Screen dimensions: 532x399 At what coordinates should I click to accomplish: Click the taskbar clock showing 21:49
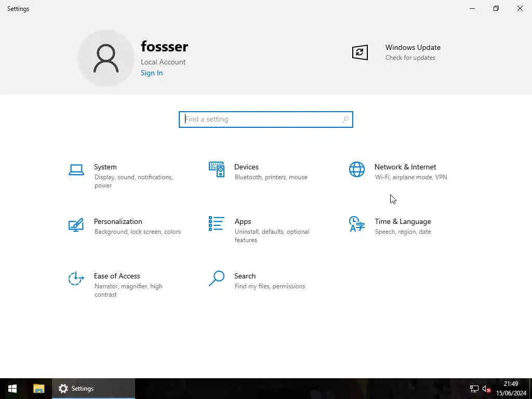[x=511, y=384]
